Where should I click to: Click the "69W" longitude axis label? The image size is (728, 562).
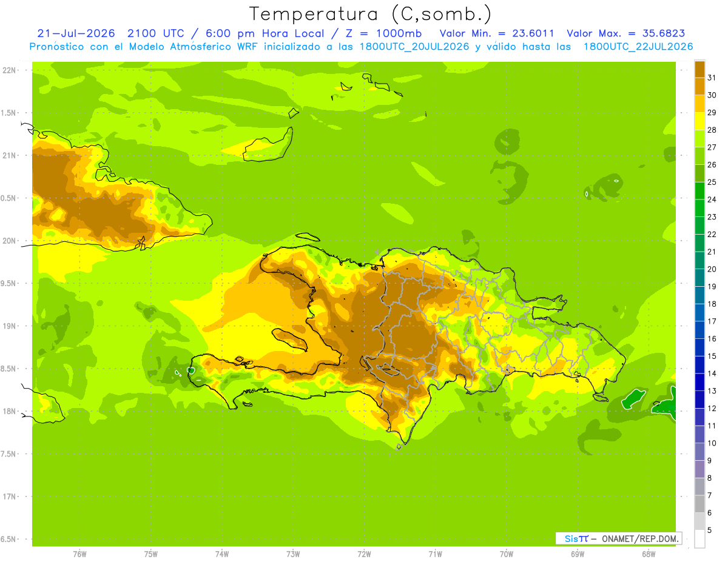tap(578, 554)
